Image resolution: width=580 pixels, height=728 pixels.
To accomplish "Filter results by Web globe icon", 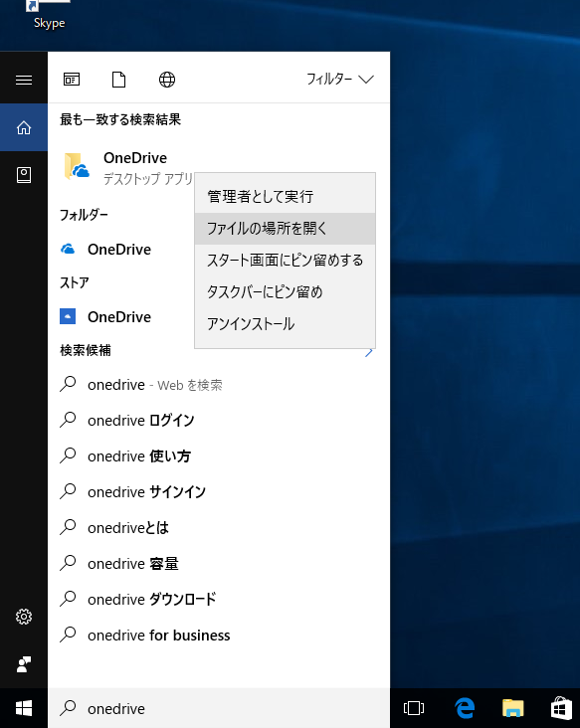I will (167, 80).
